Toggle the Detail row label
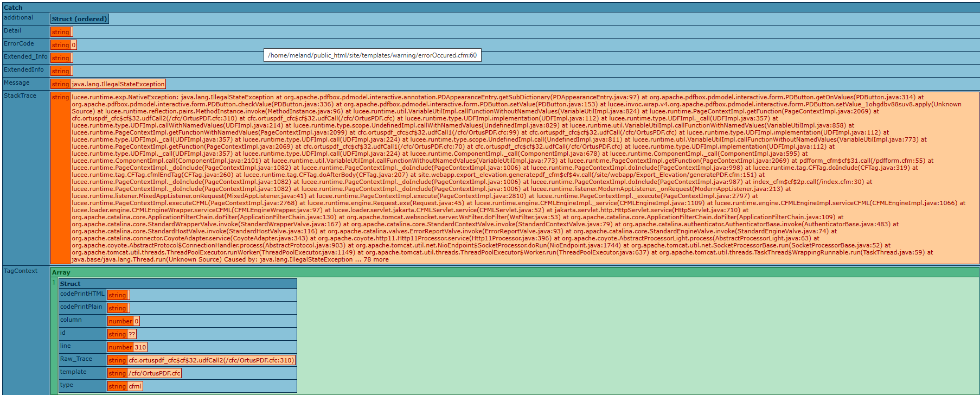 coord(12,31)
